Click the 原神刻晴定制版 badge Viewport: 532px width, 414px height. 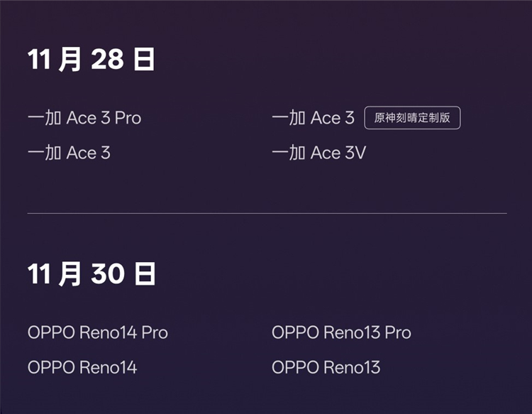point(412,118)
